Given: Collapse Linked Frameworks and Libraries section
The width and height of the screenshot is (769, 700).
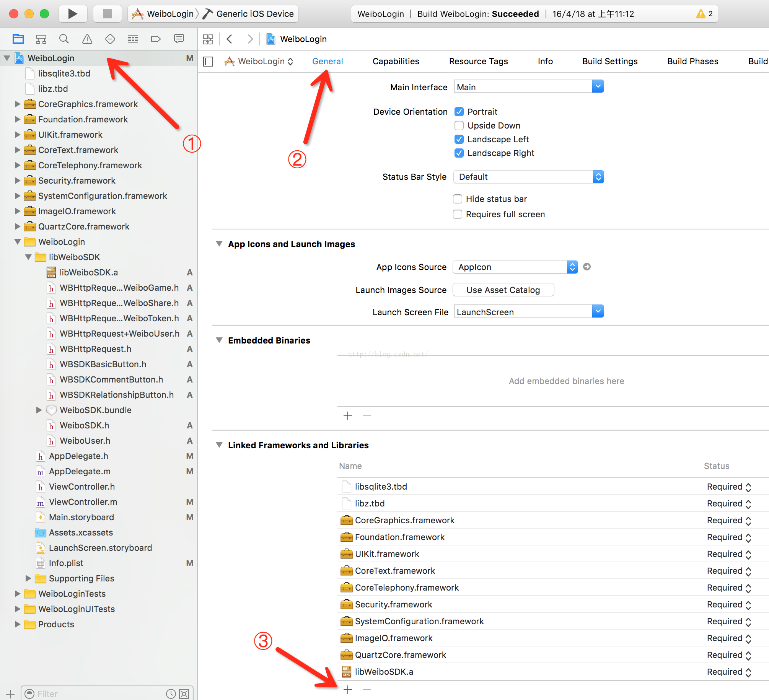Looking at the screenshot, I should [x=219, y=445].
